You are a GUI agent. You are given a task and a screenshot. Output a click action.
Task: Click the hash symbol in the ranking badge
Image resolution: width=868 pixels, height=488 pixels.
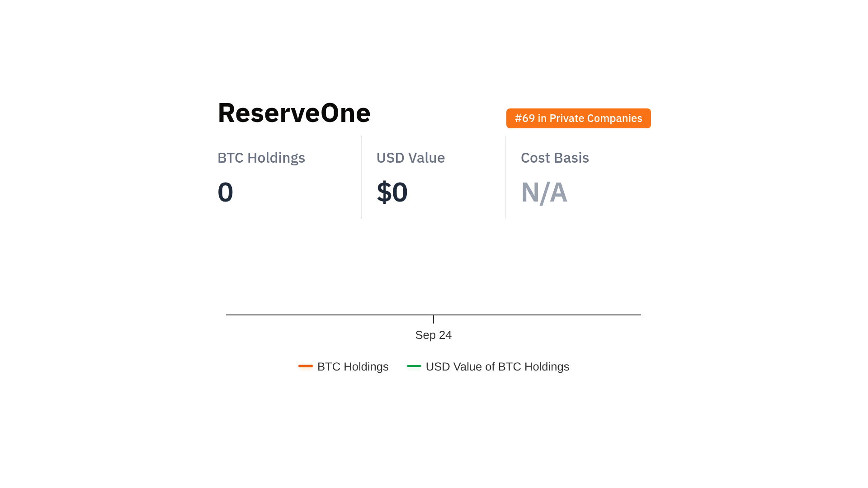point(518,118)
